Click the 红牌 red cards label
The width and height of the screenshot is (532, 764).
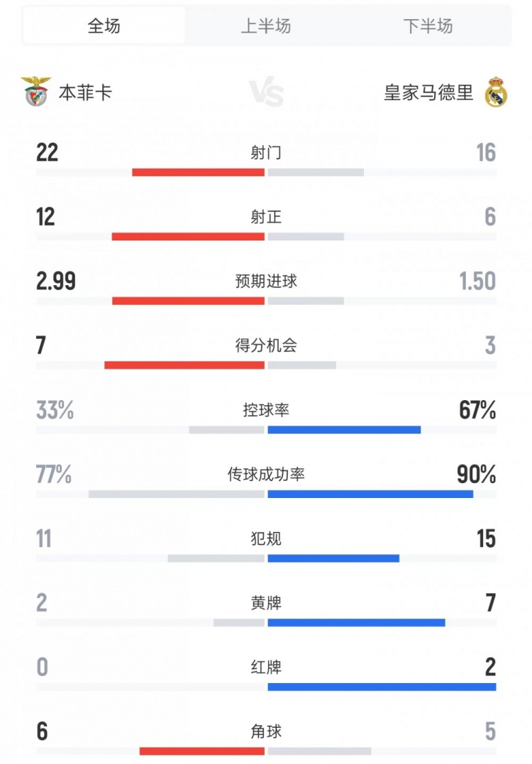pos(266,668)
